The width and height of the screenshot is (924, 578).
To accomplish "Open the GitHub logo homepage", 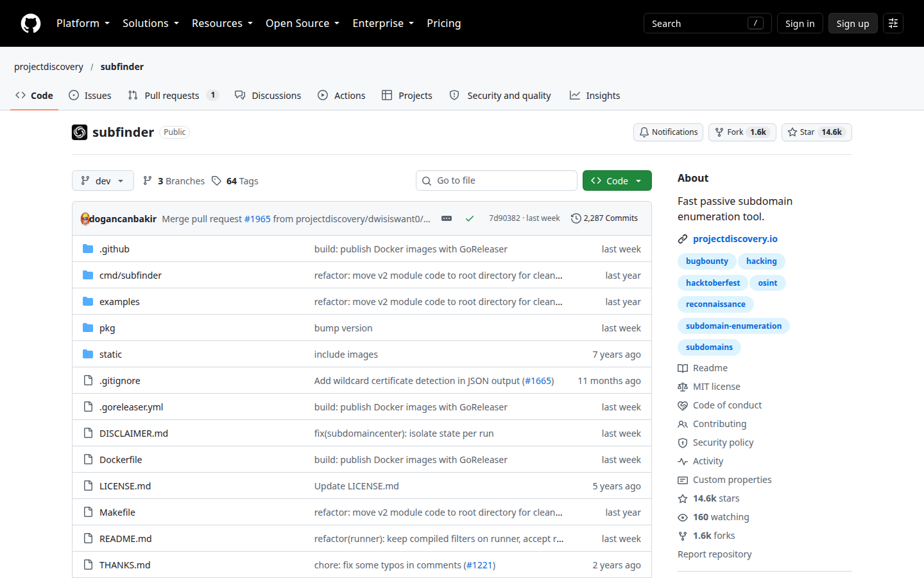I will [31, 23].
